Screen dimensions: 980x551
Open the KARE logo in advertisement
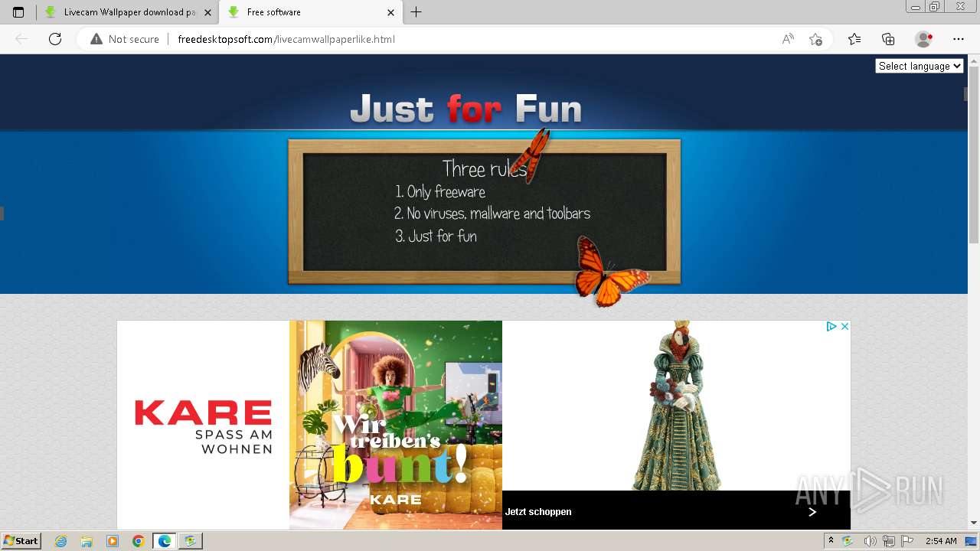point(203,425)
